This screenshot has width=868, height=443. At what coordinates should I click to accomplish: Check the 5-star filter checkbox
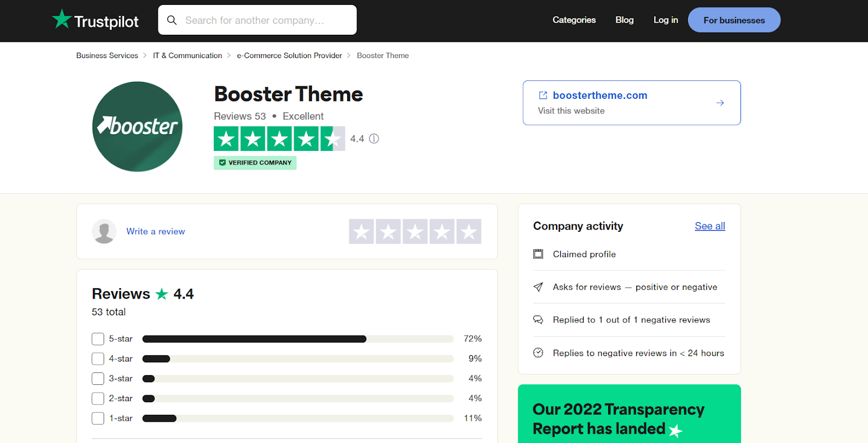click(98, 339)
